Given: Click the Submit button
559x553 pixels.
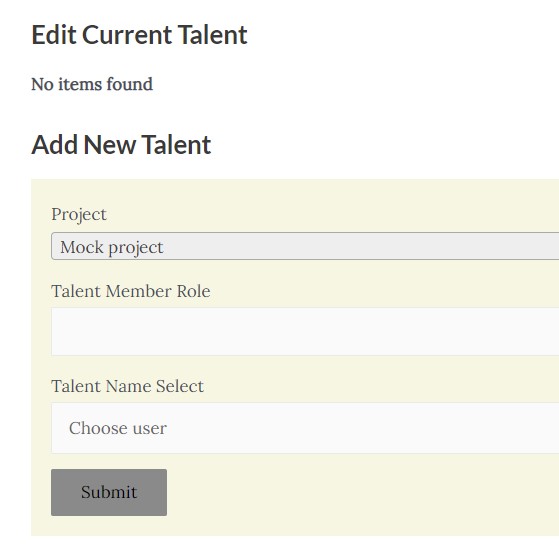Looking at the screenshot, I should coord(109,492).
